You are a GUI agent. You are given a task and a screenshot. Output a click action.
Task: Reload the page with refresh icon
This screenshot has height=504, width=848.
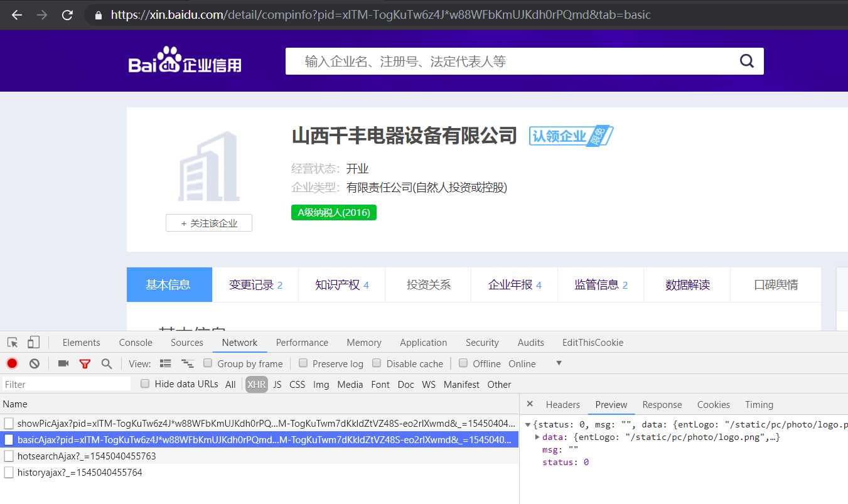67,14
